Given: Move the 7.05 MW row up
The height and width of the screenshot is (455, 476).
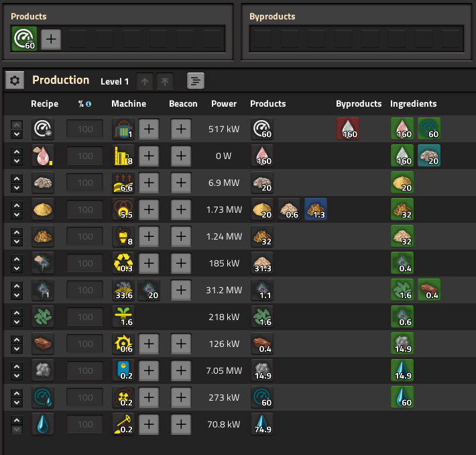Looking at the screenshot, I should pyautogui.click(x=17, y=366).
